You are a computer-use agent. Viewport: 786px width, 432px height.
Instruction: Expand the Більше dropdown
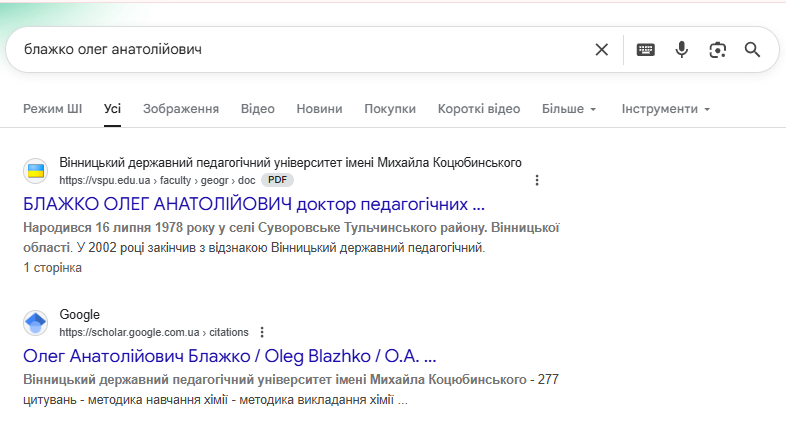[x=568, y=109]
